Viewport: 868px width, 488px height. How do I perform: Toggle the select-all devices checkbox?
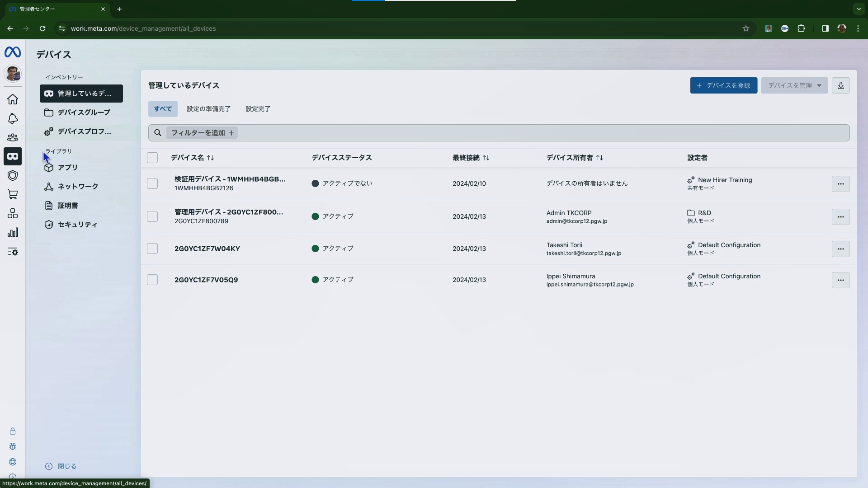point(152,158)
